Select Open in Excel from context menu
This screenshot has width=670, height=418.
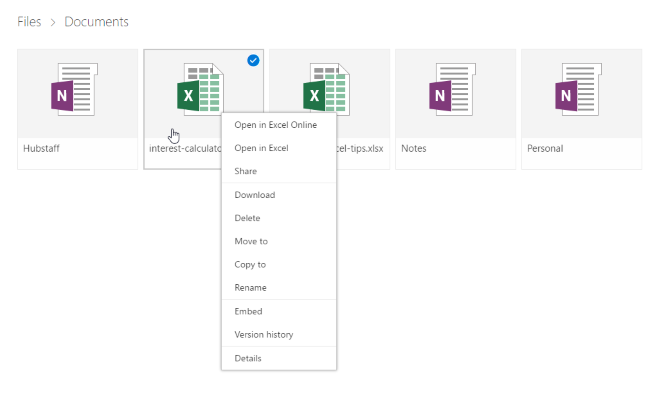261,148
